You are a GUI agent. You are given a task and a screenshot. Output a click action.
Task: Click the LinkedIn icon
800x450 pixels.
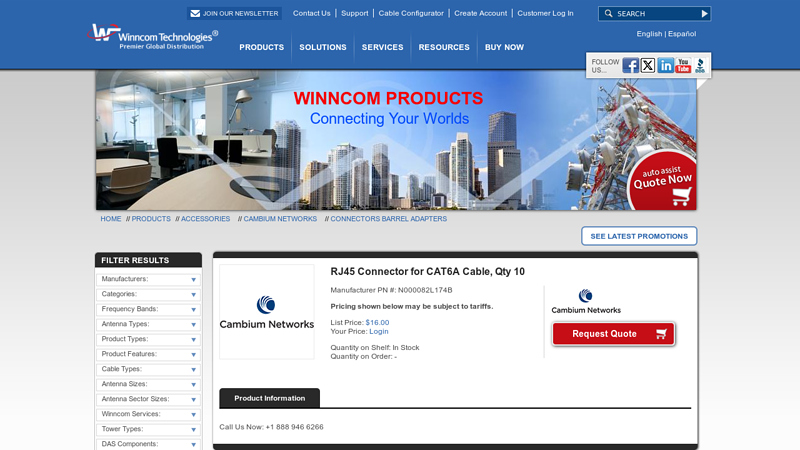click(x=666, y=65)
